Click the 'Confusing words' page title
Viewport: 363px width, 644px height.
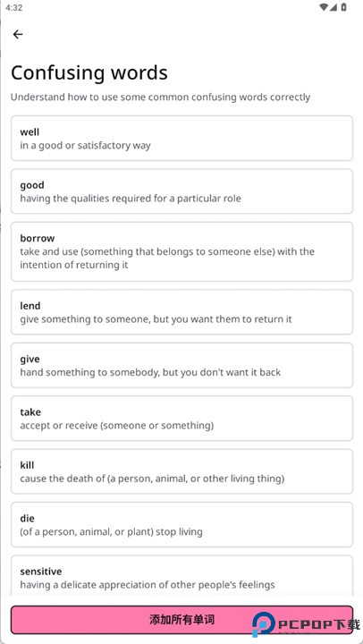pyautogui.click(x=89, y=72)
